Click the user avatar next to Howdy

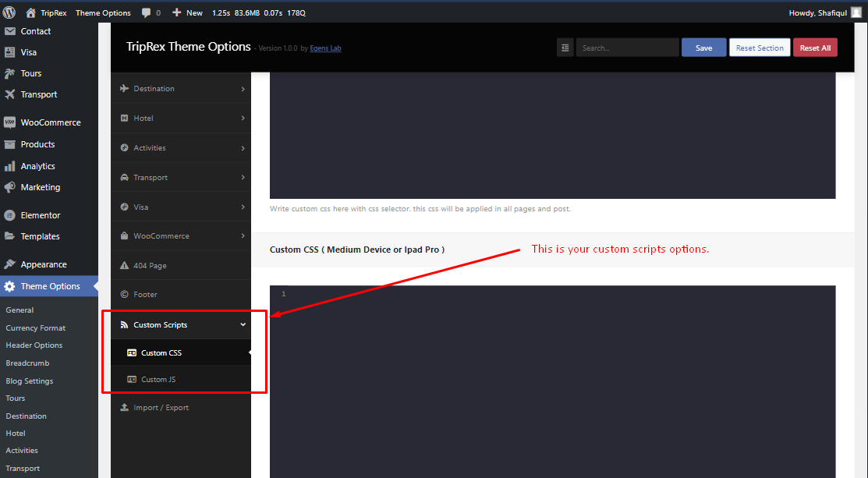(x=856, y=12)
